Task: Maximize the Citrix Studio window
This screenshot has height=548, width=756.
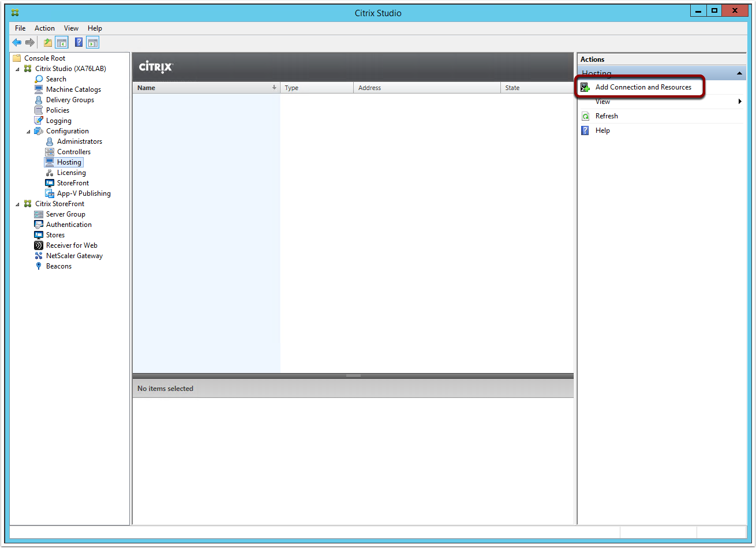Action: (x=714, y=10)
